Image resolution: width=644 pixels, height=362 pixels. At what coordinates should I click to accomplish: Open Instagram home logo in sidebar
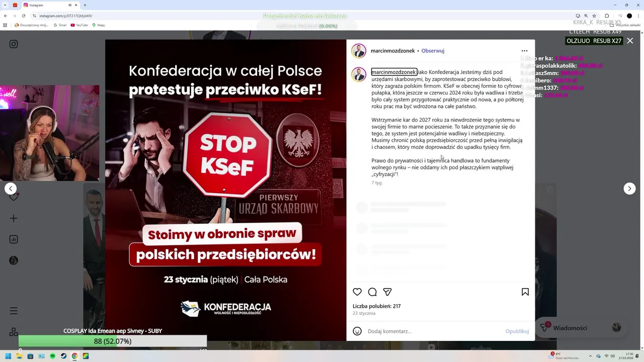14,44
